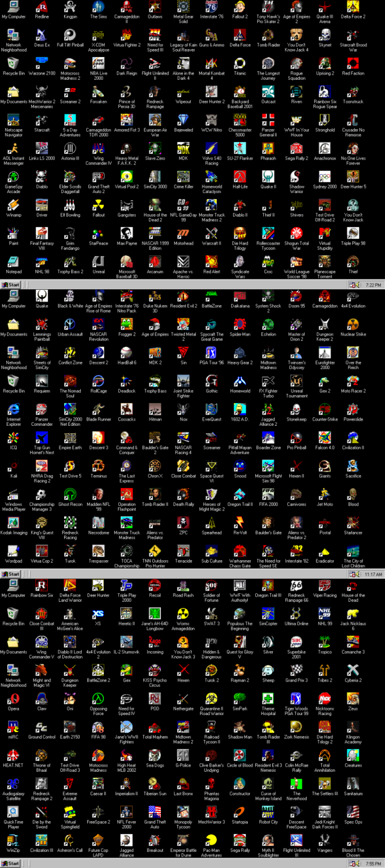Launch The Sims desktop icon
Image resolution: width=385 pixels, height=868 pixels.
(x=99, y=7)
